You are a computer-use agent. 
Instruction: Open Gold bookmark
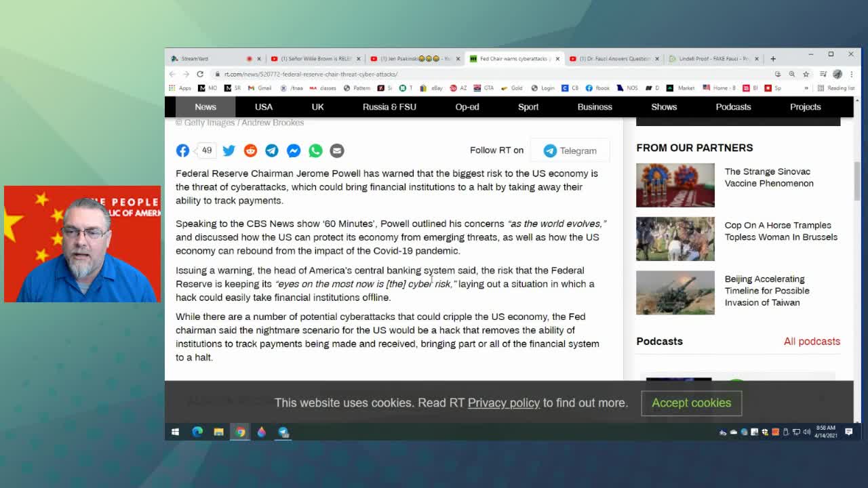[512, 88]
